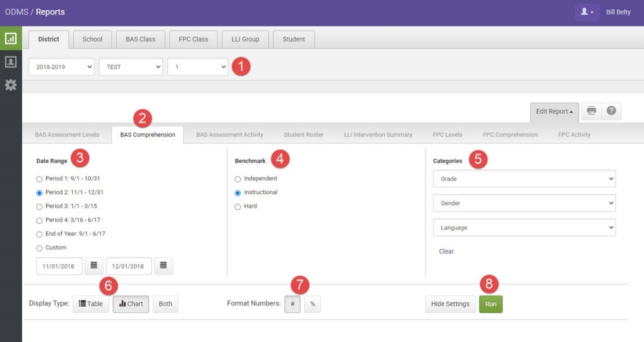The image size is (644, 342).
Task: Set display type to Table
Action: pos(91,304)
